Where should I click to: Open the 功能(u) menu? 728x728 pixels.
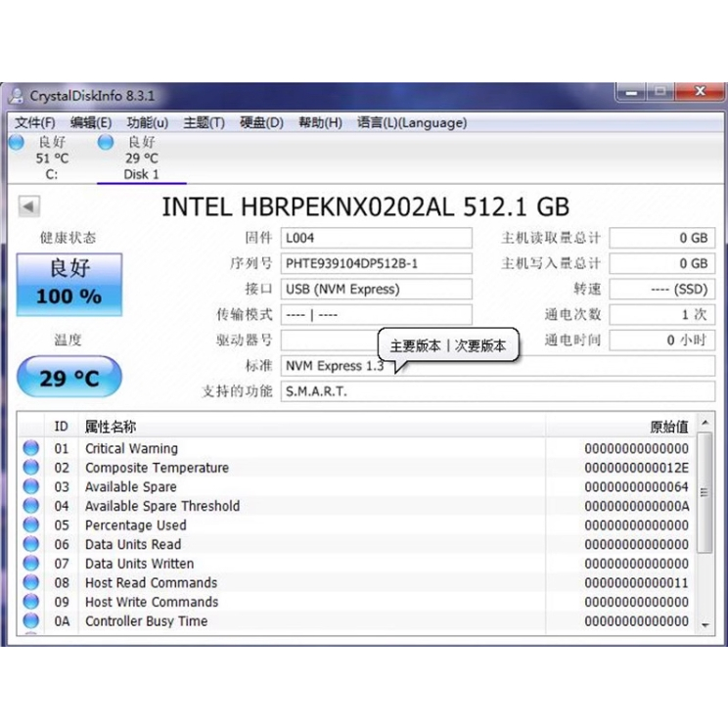pos(147,122)
